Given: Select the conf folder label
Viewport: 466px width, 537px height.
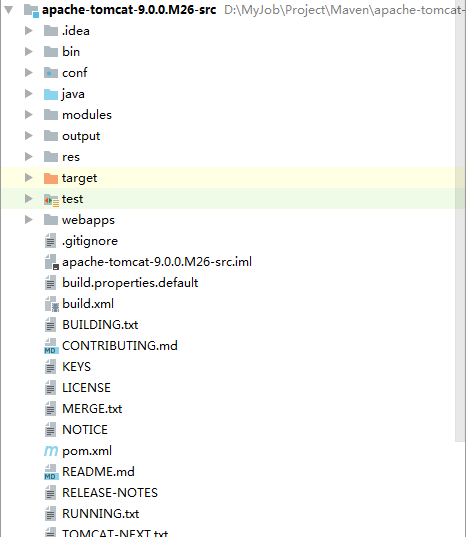Looking at the screenshot, I should 75,73.
